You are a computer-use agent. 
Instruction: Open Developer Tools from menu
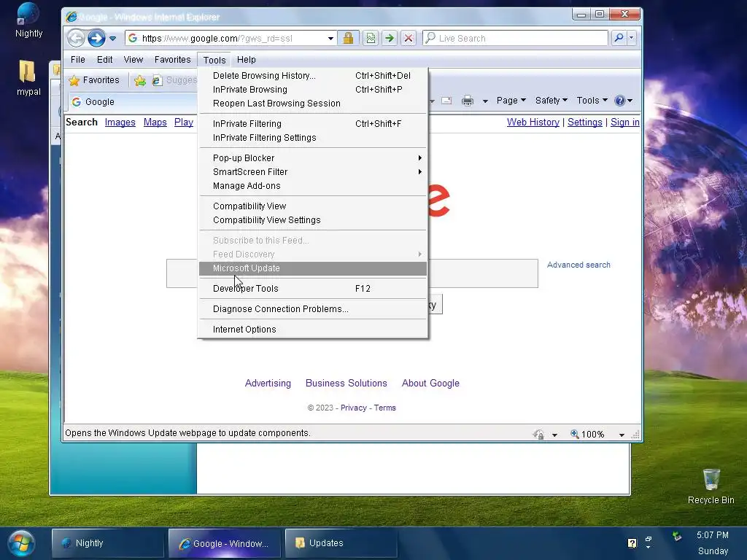[312, 288]
